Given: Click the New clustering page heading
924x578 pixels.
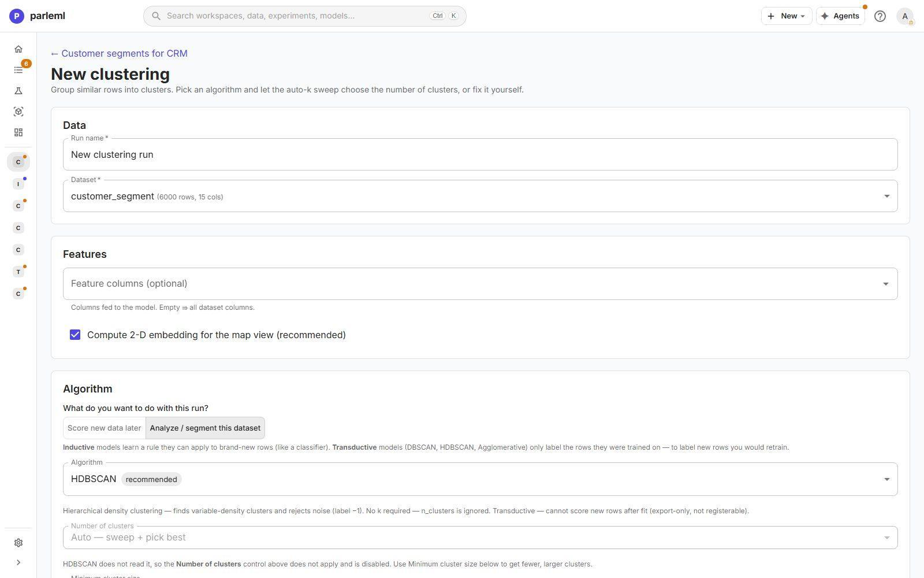Looking at the screenshot, I should [x=110, y=74].
